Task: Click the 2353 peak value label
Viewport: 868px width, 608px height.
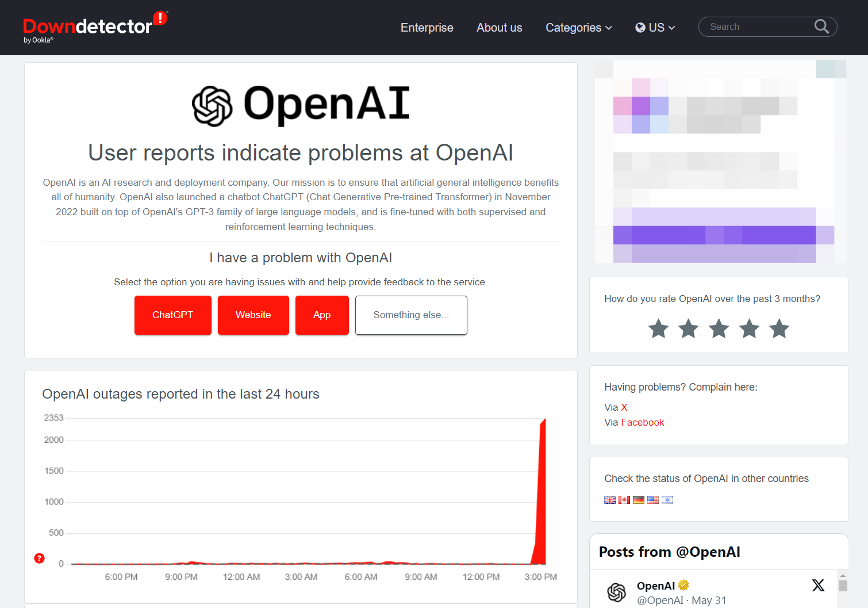Action: tap(53, 418)
